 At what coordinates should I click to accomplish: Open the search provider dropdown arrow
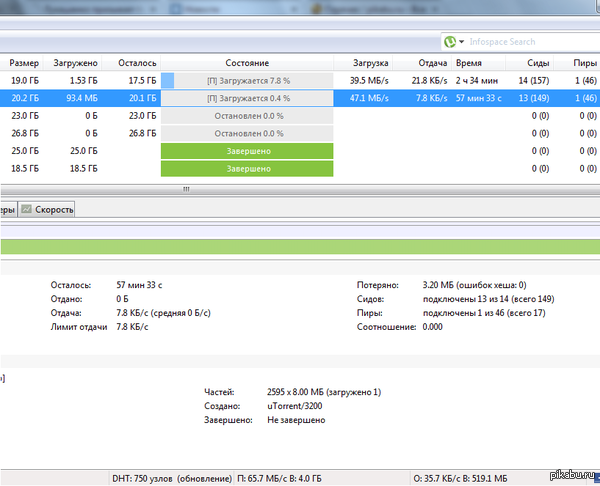coord(462,42)
